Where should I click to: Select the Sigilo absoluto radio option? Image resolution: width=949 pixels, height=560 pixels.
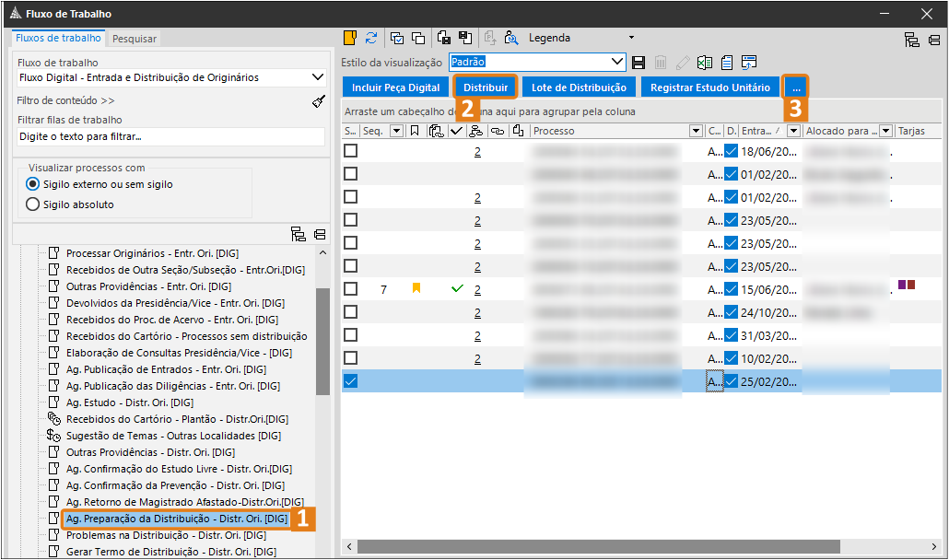[x=33, y=204]
